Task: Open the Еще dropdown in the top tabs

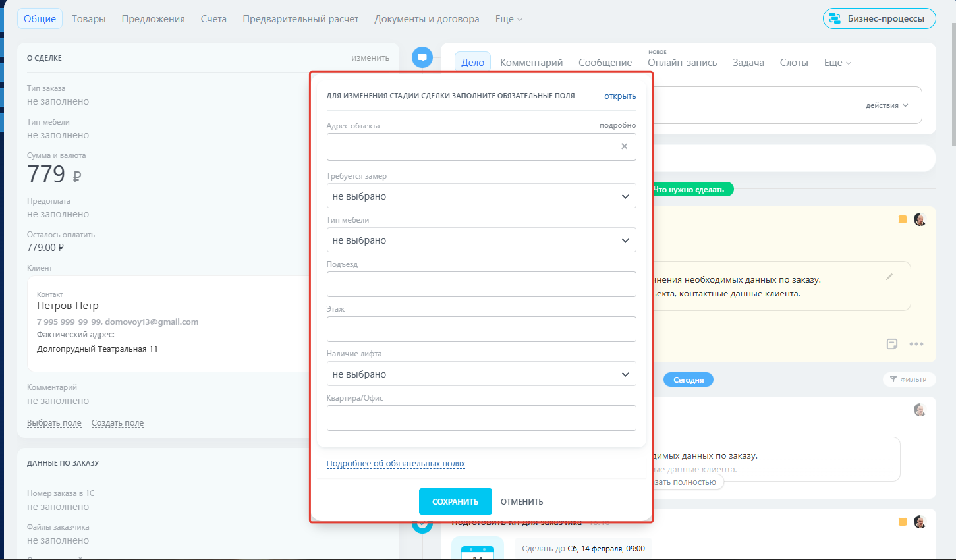Action: [x=509, y=19]
